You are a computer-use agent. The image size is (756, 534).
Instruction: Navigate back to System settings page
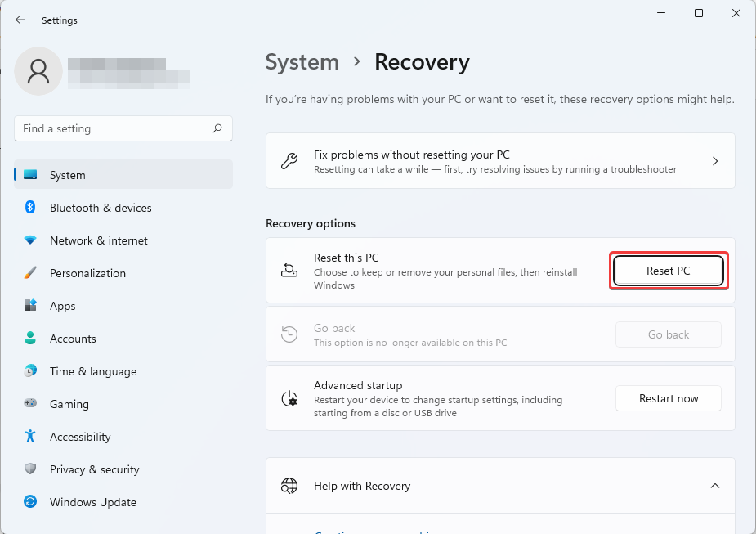pos(302,62)
